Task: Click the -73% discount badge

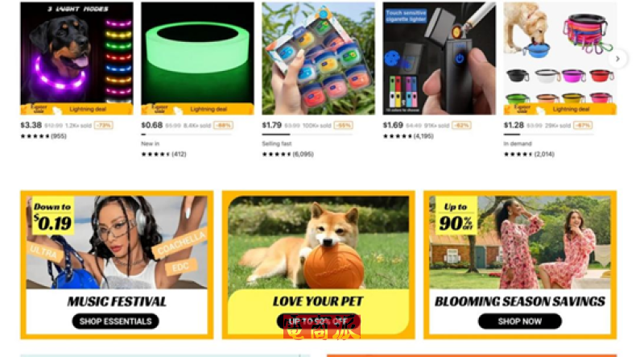Action: pos(104,125)
